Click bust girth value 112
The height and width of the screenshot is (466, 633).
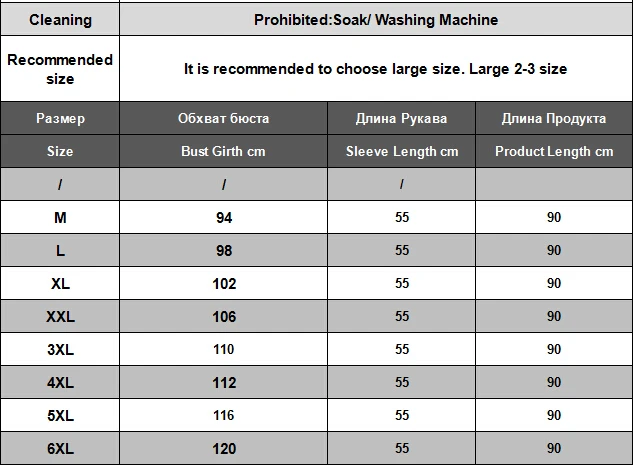(x=224, y=382)
